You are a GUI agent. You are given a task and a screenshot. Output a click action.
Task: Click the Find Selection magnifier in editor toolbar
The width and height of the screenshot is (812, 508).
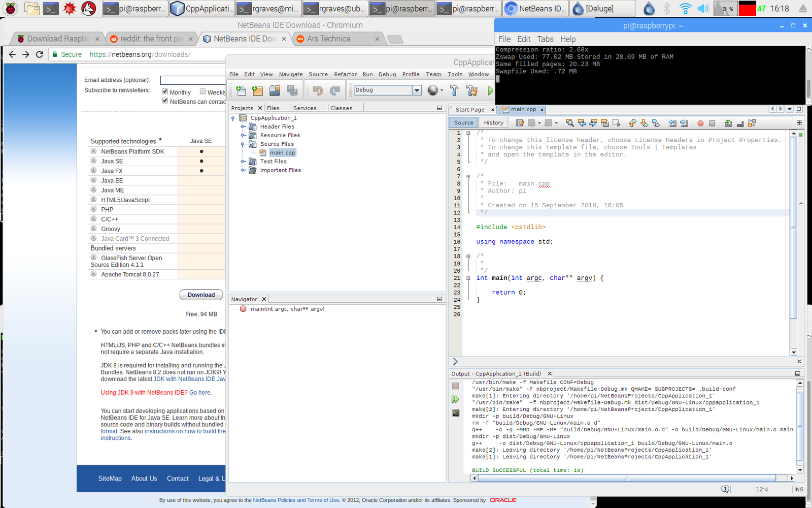click(x=570, y=123)
